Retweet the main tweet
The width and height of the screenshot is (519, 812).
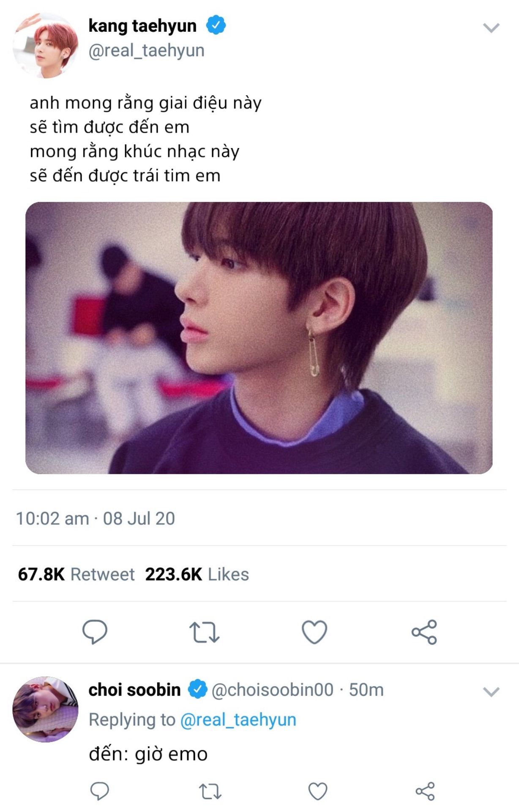click(x=204, y=632)
